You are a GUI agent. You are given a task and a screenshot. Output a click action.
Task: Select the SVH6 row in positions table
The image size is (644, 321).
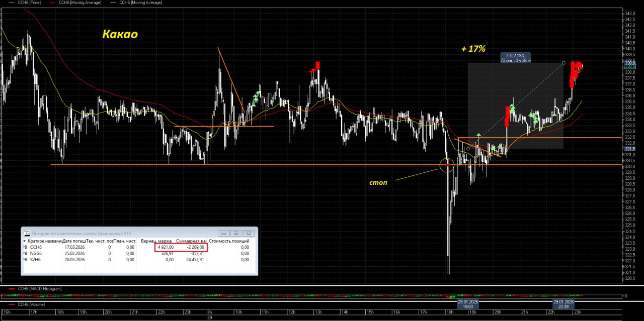(x=138, y=260)
